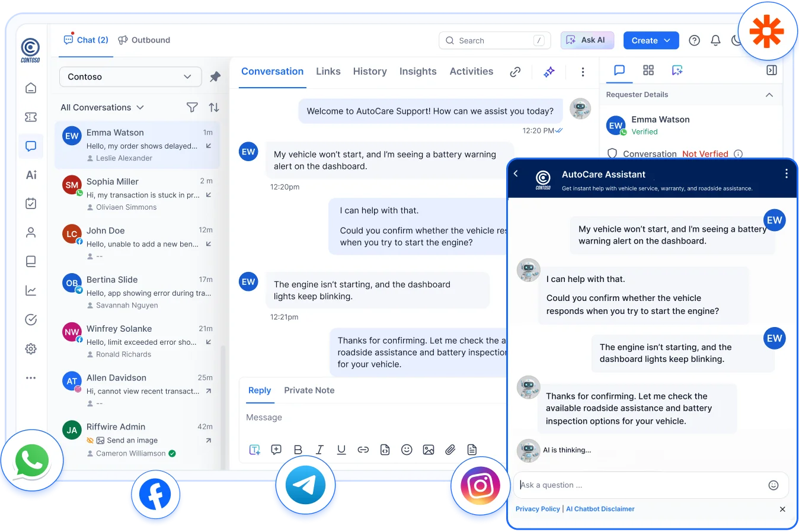799x532 pixels.
Task: Switch to Private Note tab
Action: 309,390
